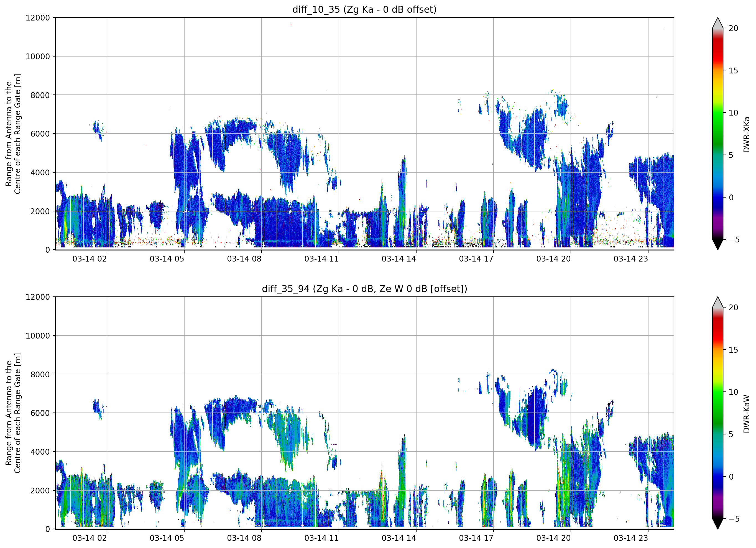Click the '03-14 08' x-tick under diff_10_35 plot
The height and width of the screenshot is (548, 756).
pos(244,259)
